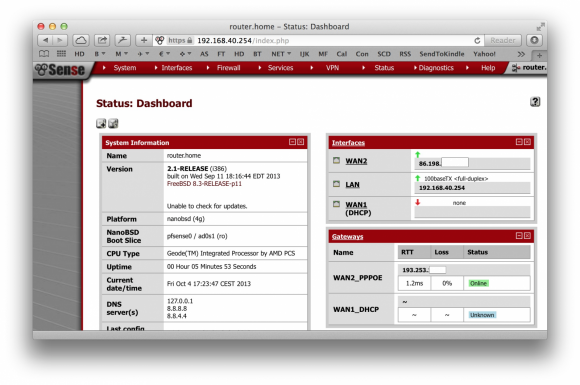
Task: Open the WAN2 interface link
Action: click(356, 161)
